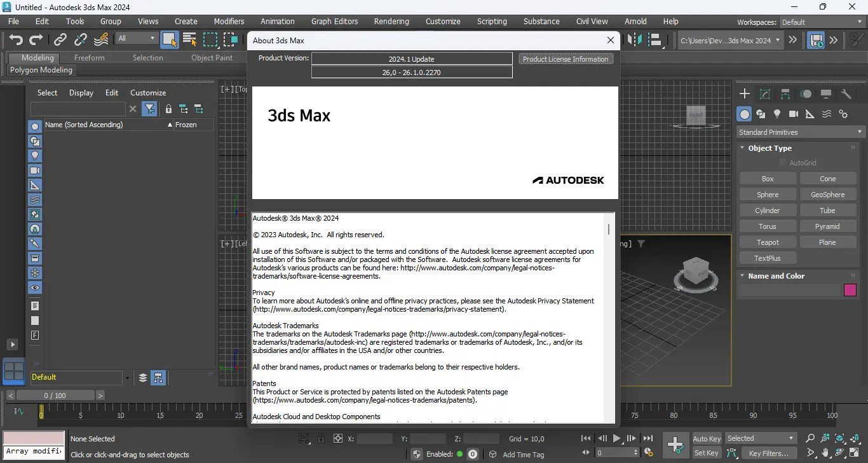The width and height of the screenshot is (868, 463).
Task: Open the Selected key filter dropdown
Action: coord(761,438)
